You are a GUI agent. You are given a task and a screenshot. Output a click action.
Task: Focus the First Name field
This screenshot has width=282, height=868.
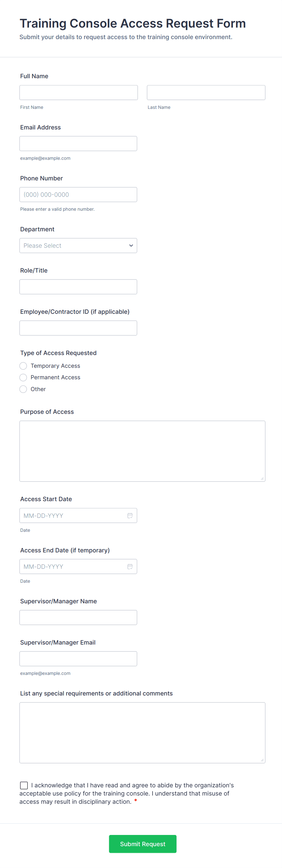(x=79, y=93)
